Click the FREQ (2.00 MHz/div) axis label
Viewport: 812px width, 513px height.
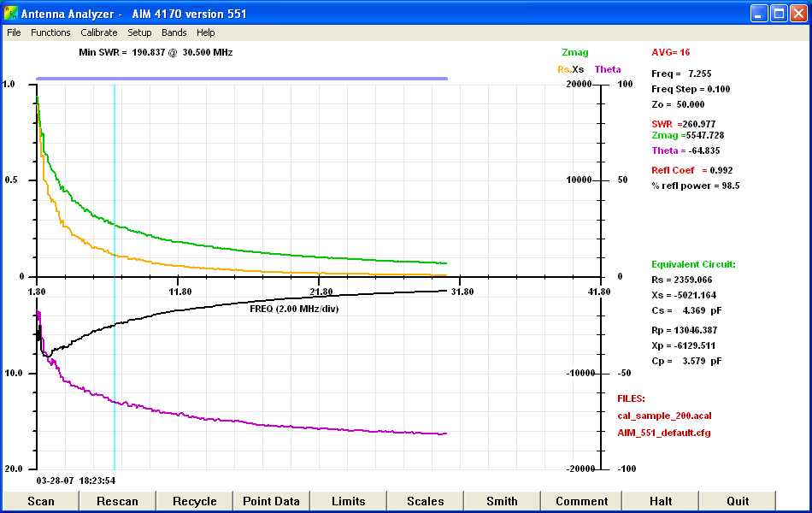pos(294,309)
